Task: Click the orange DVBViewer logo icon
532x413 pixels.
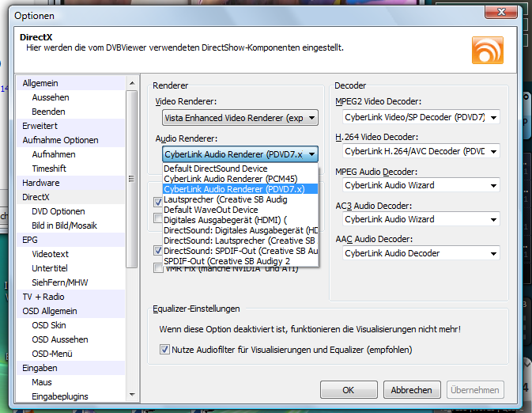Action: pyautogui.click(x=488, y=51)
